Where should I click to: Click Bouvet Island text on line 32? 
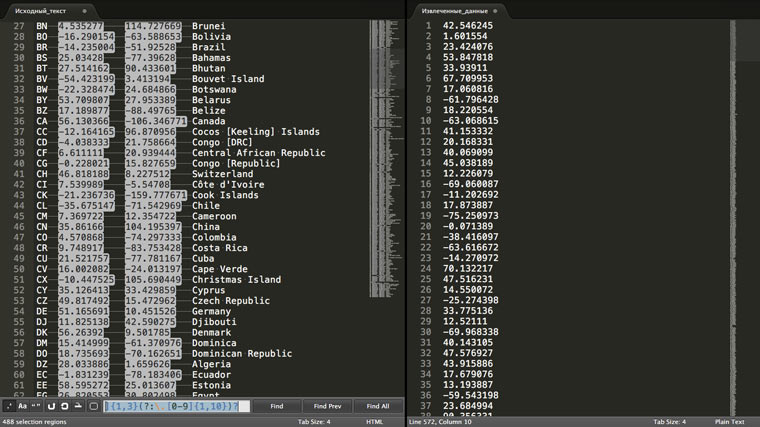point(228,79)
